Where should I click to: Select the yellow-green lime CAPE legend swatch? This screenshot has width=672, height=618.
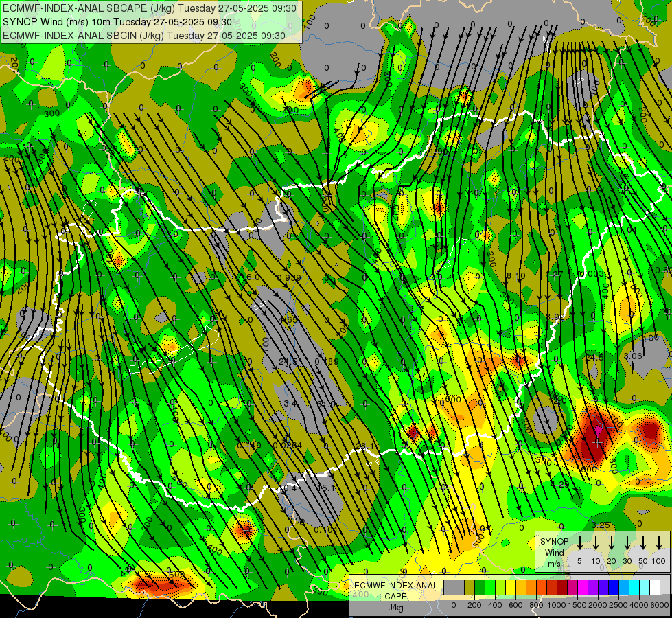(500, 587)
